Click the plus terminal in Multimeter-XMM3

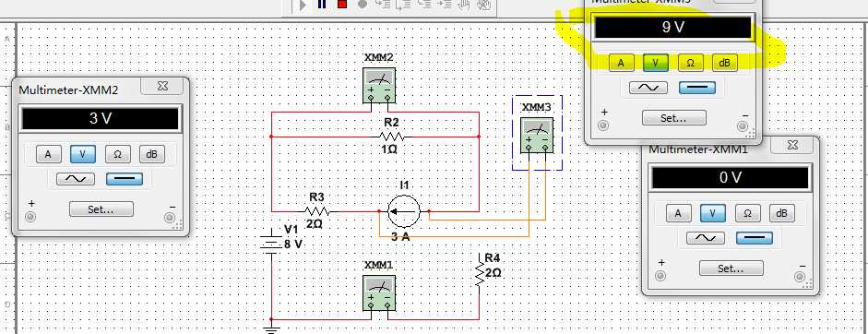603,125
